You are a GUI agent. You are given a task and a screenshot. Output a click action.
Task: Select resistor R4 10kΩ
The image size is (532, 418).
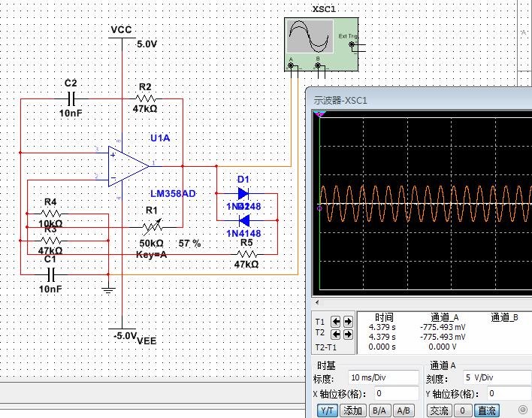click(50, 214)
